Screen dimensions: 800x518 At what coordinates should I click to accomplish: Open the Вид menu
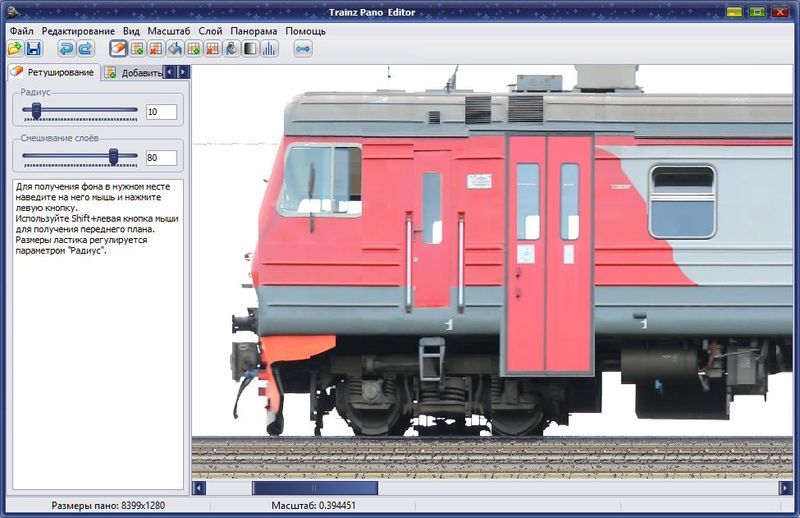coord(131,31)
